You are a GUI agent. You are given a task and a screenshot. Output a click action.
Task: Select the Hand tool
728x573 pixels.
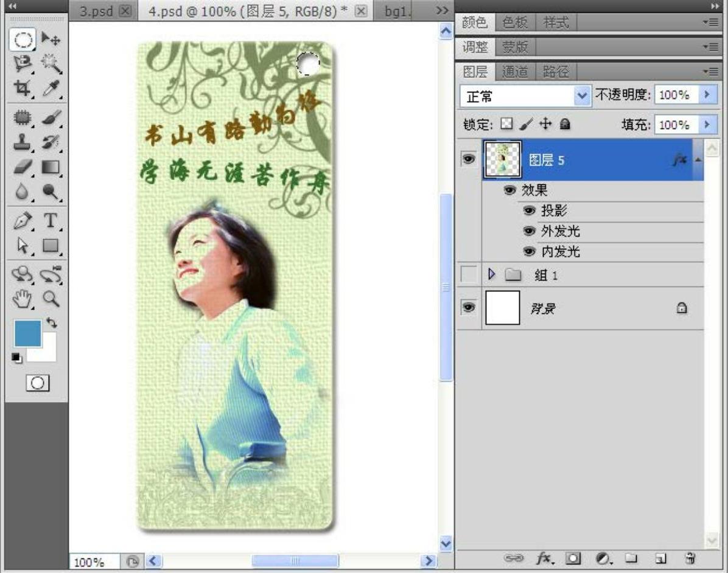coord(23,298)
